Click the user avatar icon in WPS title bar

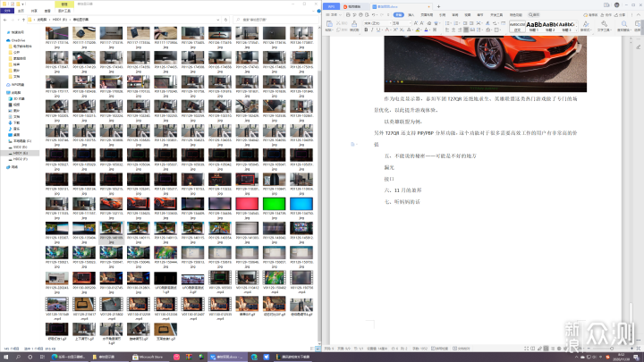616,5
